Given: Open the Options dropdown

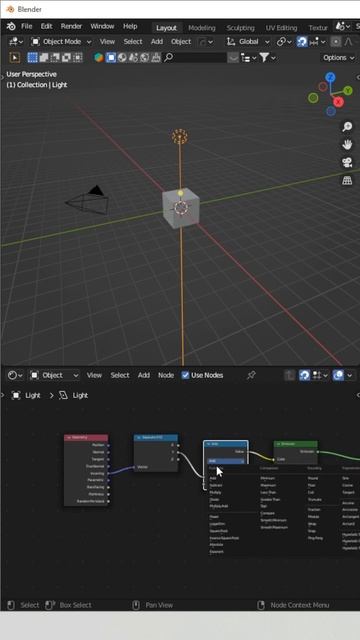Looking at the screenshot, I should (339, 58).
